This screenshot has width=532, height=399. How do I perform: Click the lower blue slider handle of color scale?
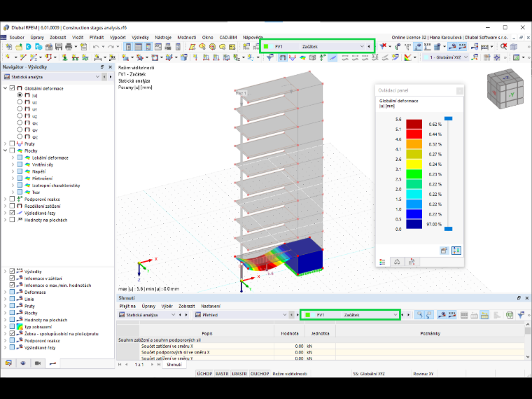tap(448, 229)
